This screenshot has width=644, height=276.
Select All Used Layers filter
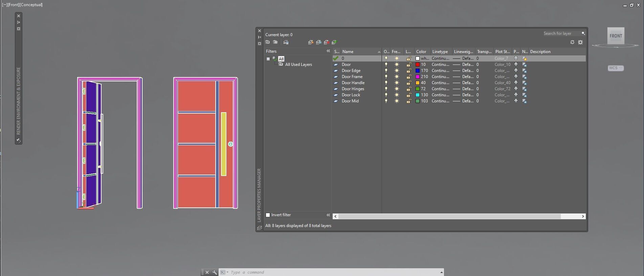pos(298,65)
